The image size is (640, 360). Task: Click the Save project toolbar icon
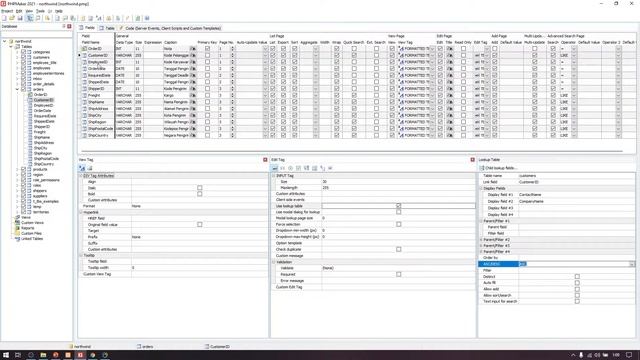coord(20,18)
